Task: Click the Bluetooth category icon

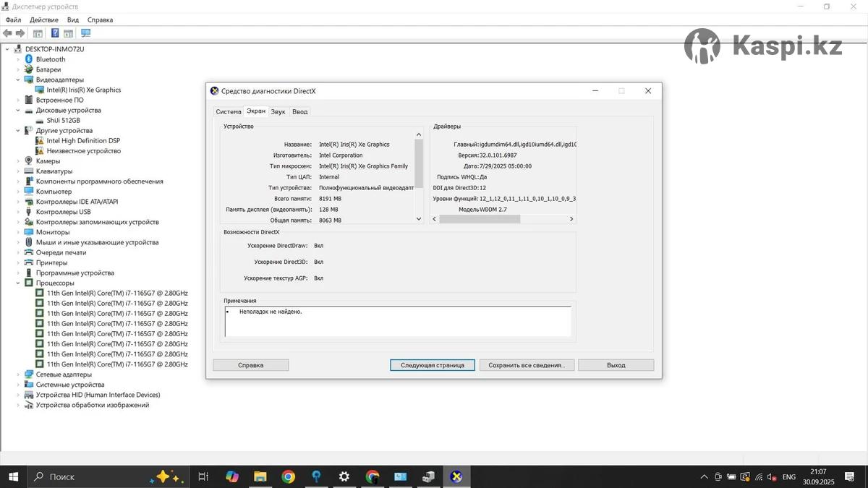Action: pyautogui.click(x=29, y=59)
